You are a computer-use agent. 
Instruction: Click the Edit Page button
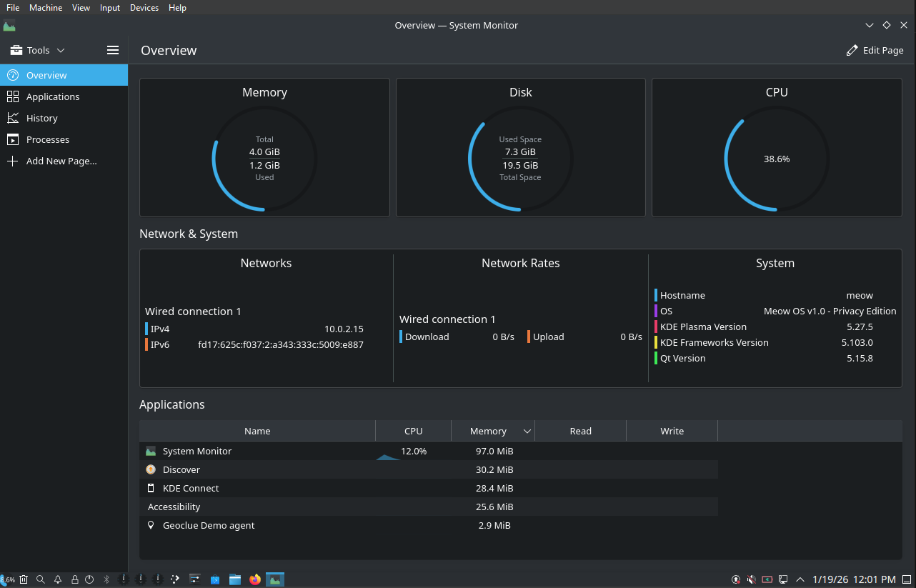tap(875, 50)
